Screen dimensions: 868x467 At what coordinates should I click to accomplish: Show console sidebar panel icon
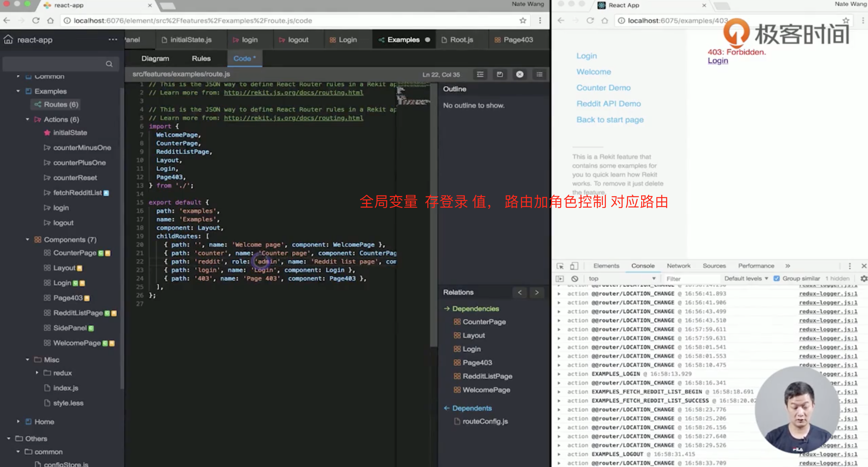[560, 279]
